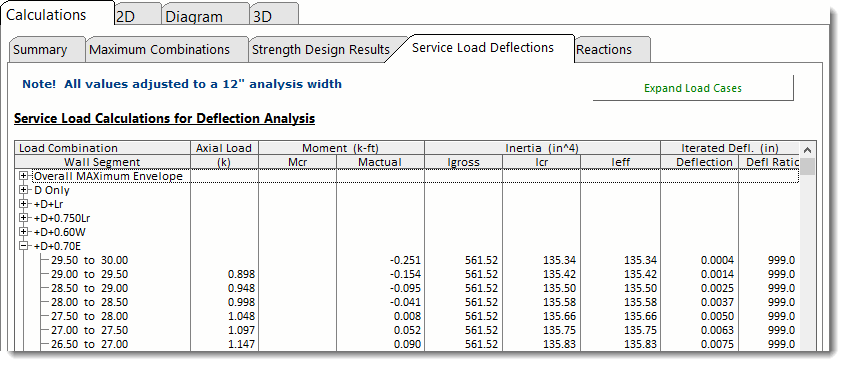Open the 3D view tab

point(274,16)
